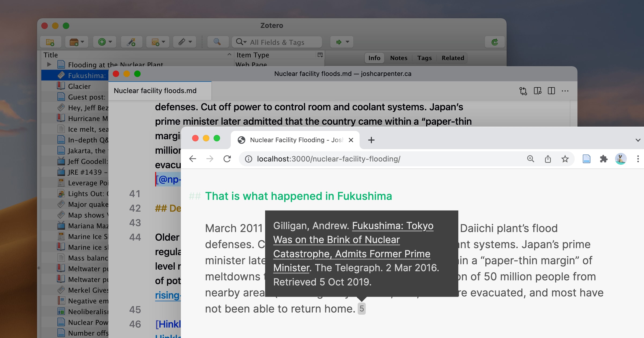Open a new browser tab with plus button

[371, 140]
